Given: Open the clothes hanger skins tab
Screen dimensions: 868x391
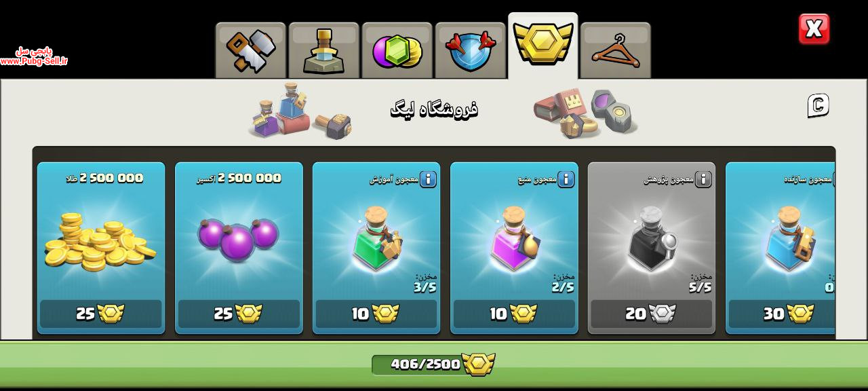Looking at the screenshot, I should [x=616, y=50].
